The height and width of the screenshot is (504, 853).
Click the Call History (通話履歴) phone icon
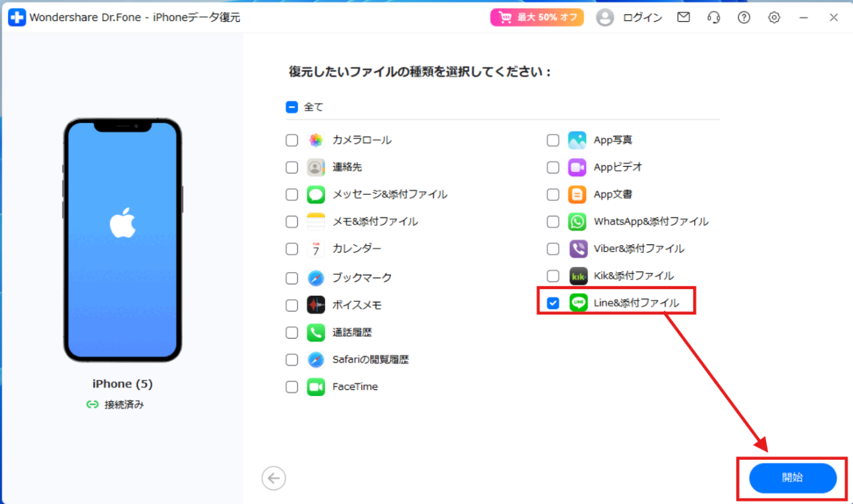pos(316,333)
